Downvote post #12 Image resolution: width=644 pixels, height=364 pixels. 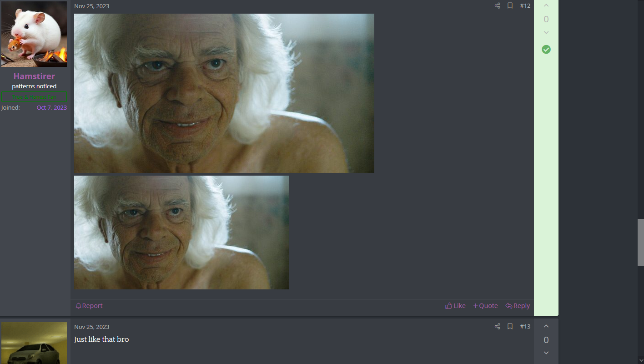pyautogui.click(x=546, y=33)
